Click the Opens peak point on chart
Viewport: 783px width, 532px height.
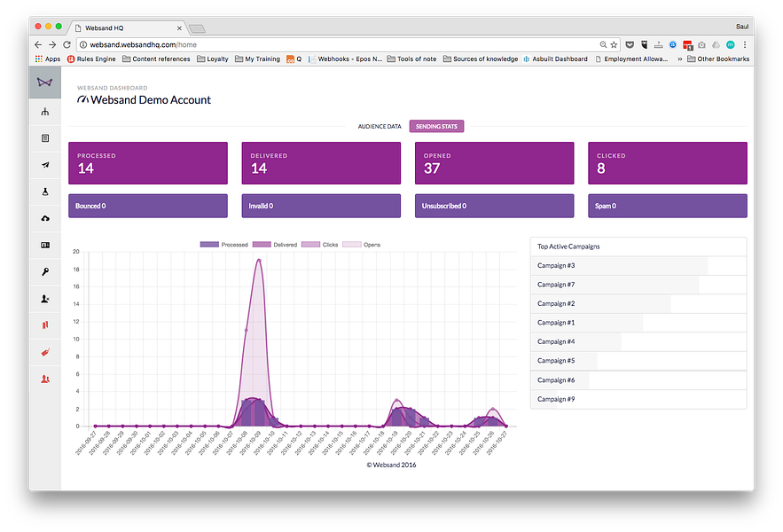pyautogui.click(x=259, y=261)
